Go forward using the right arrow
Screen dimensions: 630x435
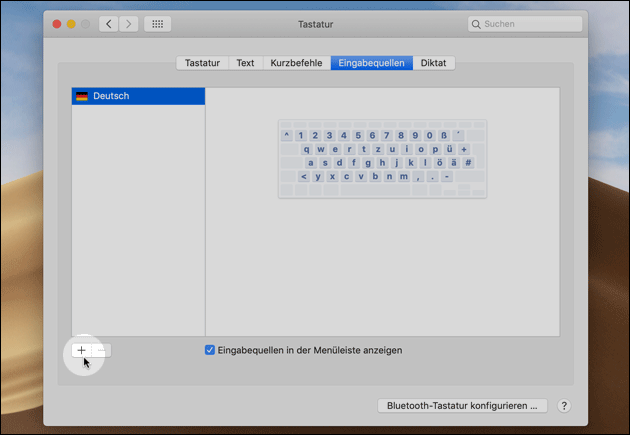pos(128,23)
